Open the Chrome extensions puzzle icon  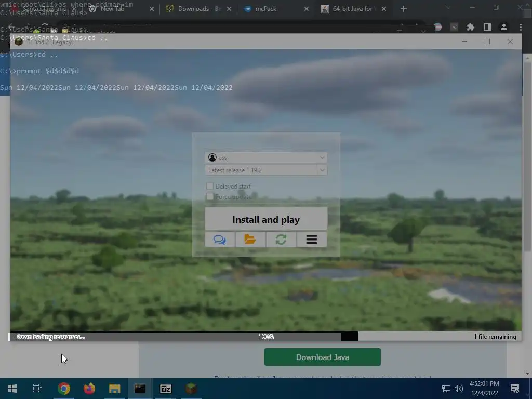(471, 27)
